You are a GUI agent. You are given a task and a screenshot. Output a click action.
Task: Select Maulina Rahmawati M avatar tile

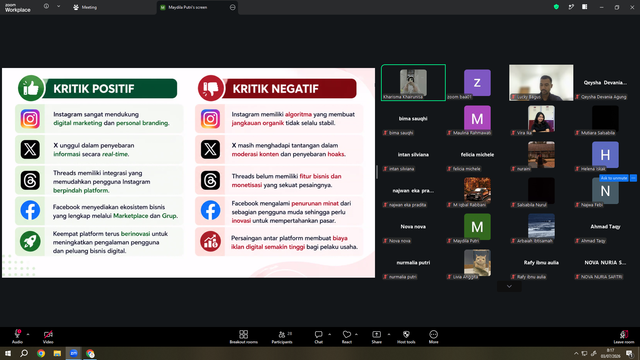(477, 119)
